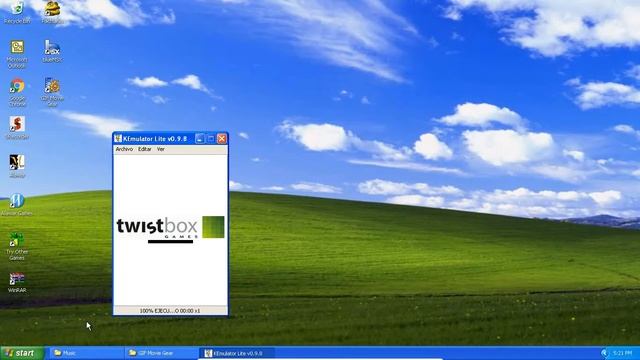Select the WinRAR desktop shortcut
The height and width of the screenshot is (360, 640).
pos(17,282)
